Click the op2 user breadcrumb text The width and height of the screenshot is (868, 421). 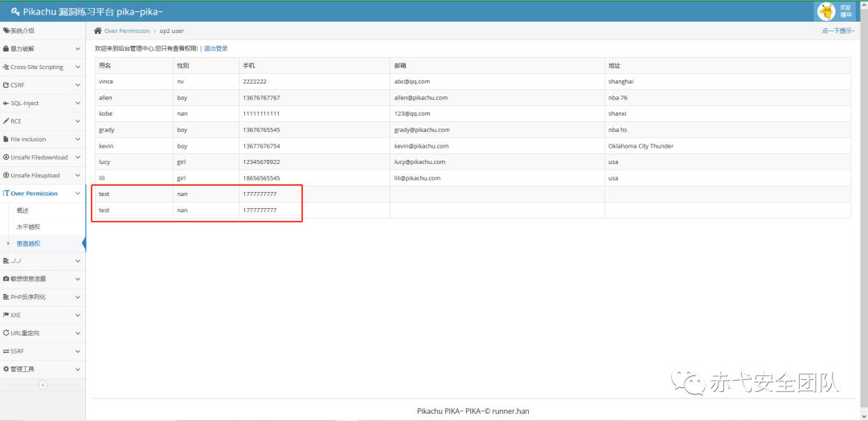click(172, 31)
